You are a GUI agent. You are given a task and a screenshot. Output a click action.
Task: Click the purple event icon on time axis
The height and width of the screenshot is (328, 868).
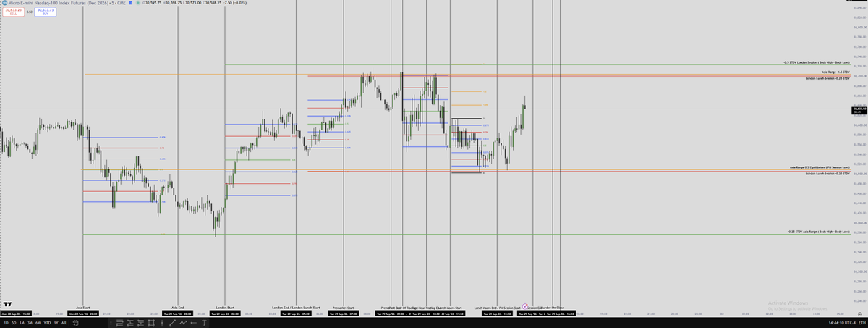[524, 306]
